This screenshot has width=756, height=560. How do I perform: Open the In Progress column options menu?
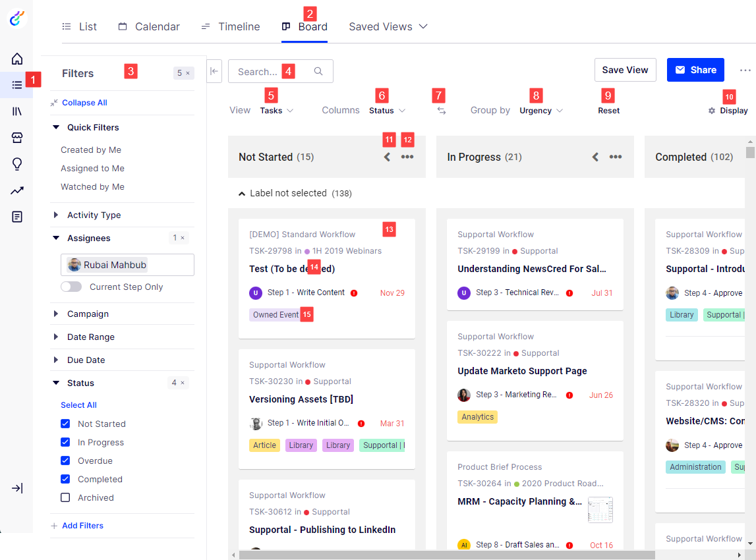pos(616,157)
